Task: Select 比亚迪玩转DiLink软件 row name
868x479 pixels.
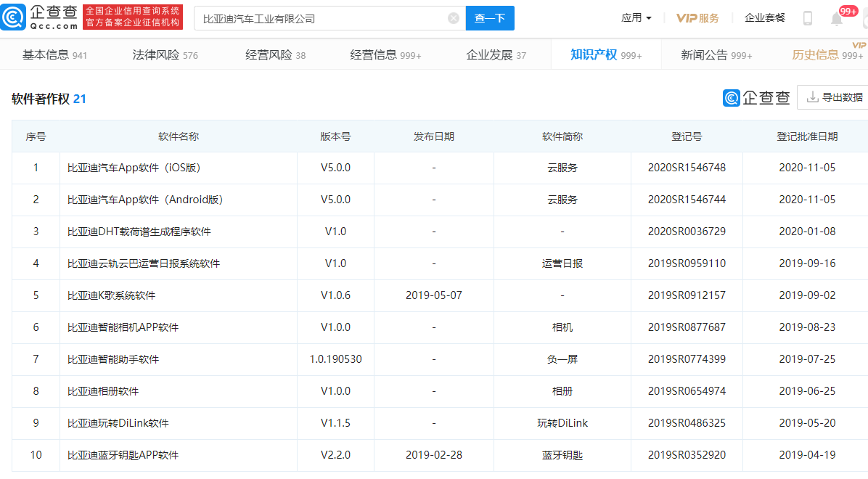Action: [x=118, y=423]
